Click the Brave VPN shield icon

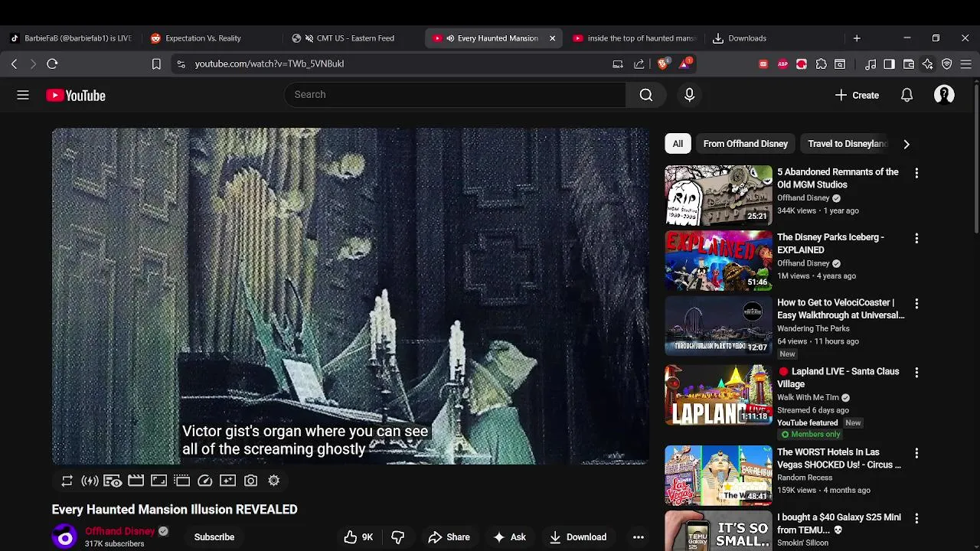947,64
